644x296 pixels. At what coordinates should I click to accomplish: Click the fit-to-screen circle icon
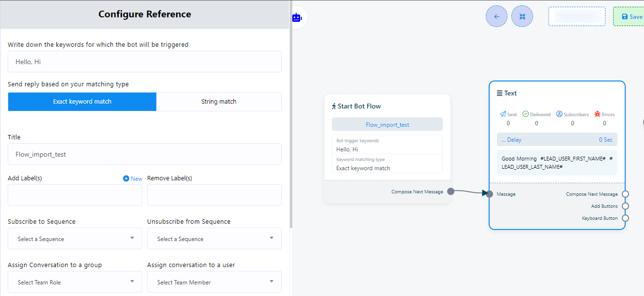[522, 16]
